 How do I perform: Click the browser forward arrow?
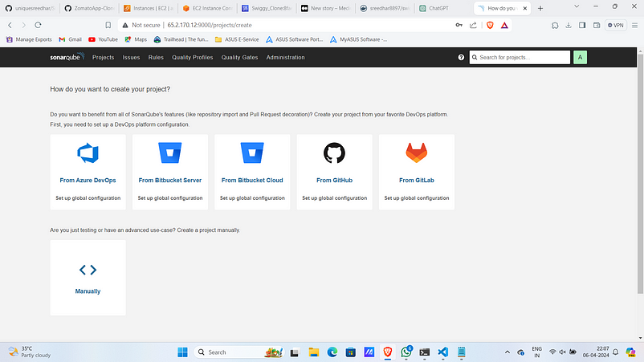tap(24, 25)
